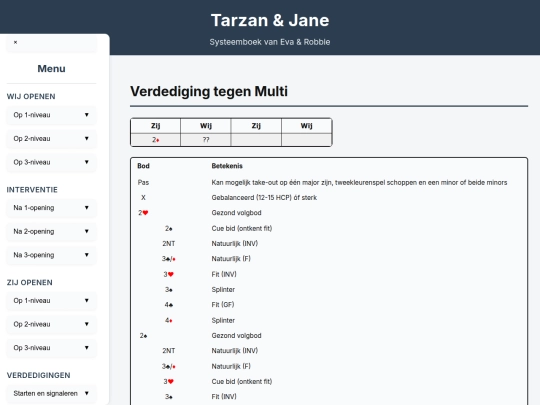Click the 'Verdediging tegen Multi' heading
This screenshot has width=540, height=405.
(209, 92)
